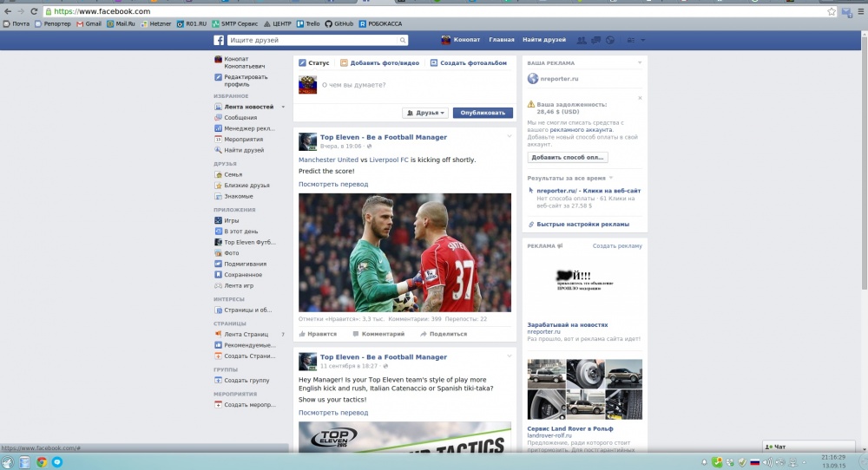Click Добавить способ оплаты button

[x=568, y=158]
